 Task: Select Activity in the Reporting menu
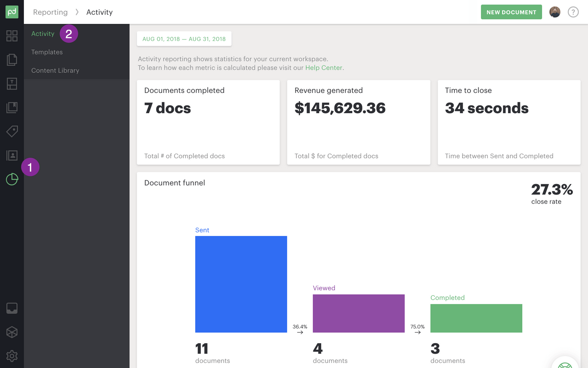(x=43, y=33)
